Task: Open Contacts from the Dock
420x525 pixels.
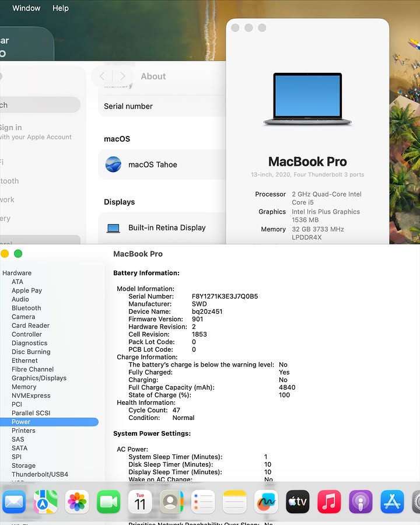Action: [x=171, y=502]
